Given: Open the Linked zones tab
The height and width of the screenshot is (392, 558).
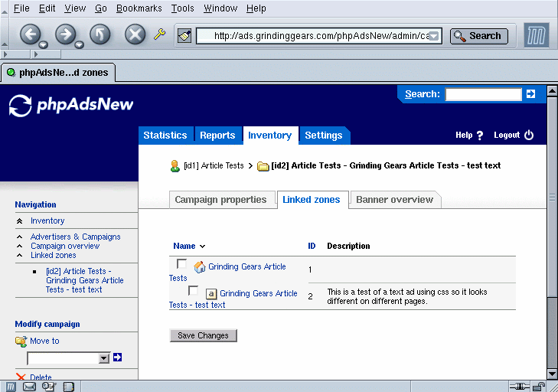Looking at the screenshot, I should coord(312,199).
